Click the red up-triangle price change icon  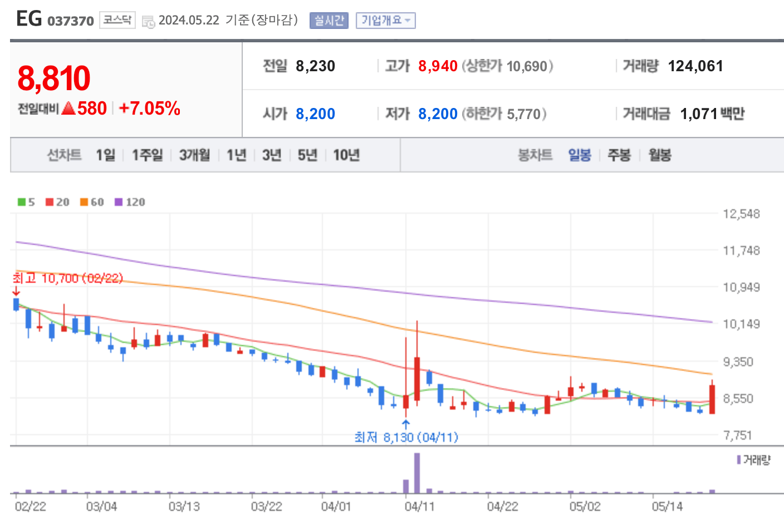click(x=68, y=108)
